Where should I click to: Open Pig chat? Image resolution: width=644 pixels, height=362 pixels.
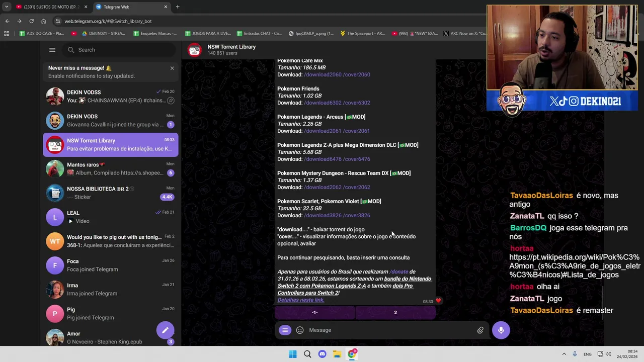click(x=111, y=314)
